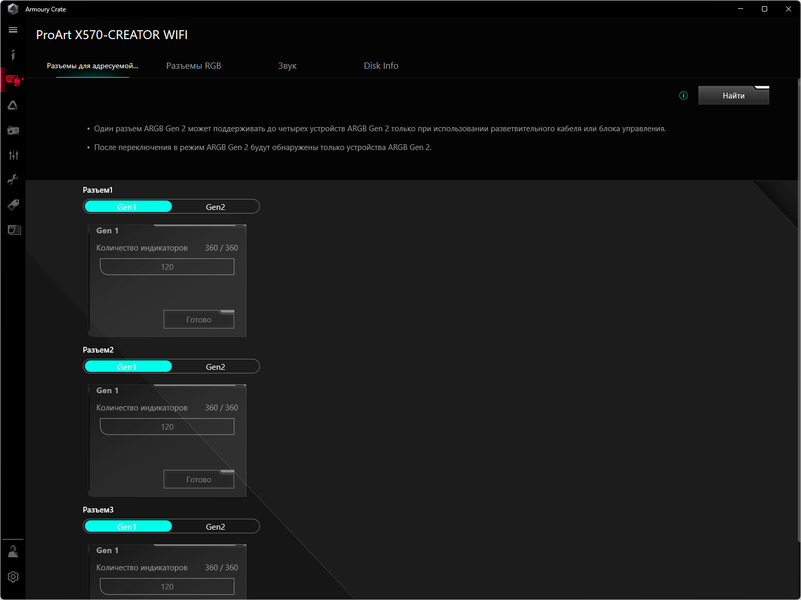Open the Home info icon in the sidebar
Image resolution: width=801 pixels, height=600 pixels.
coord(13,55)
